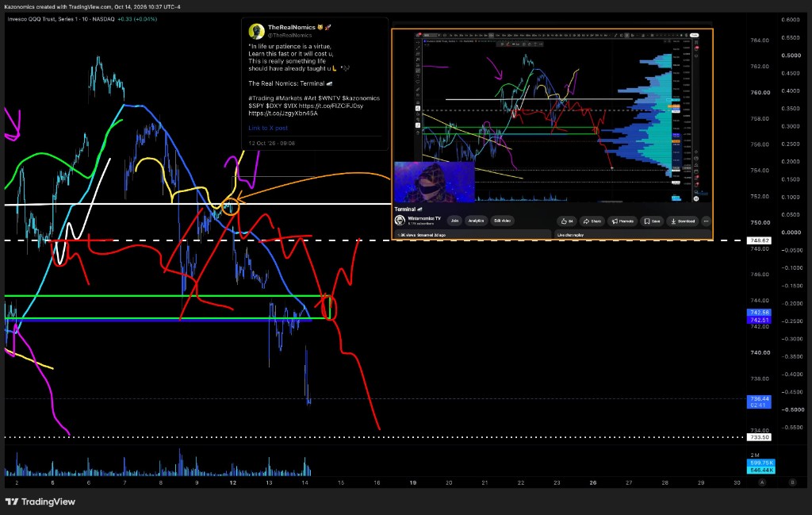Click the #Trading #Markets hashtags line
The width and height of the screenshot is (812, 515).
tap(314, 98)
